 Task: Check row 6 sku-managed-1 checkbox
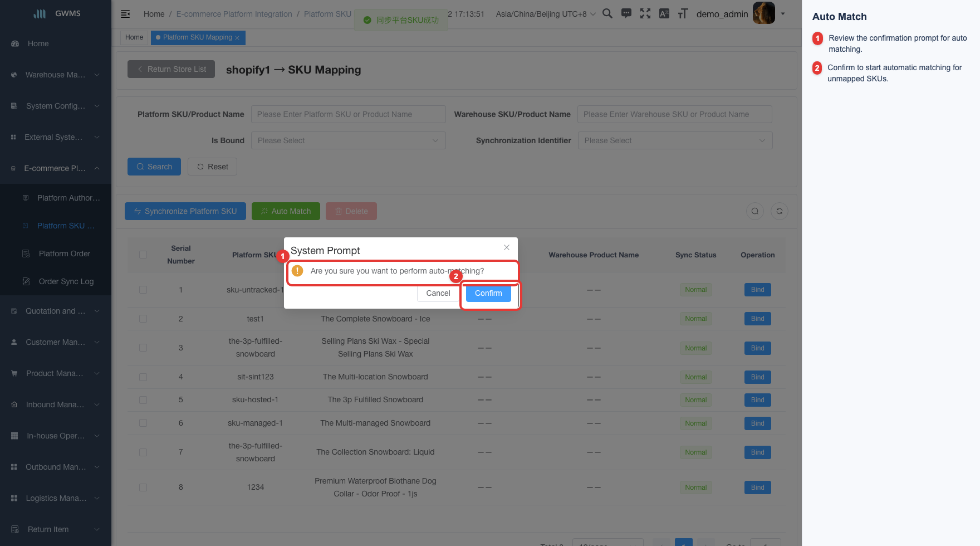[x=143, y=423]
